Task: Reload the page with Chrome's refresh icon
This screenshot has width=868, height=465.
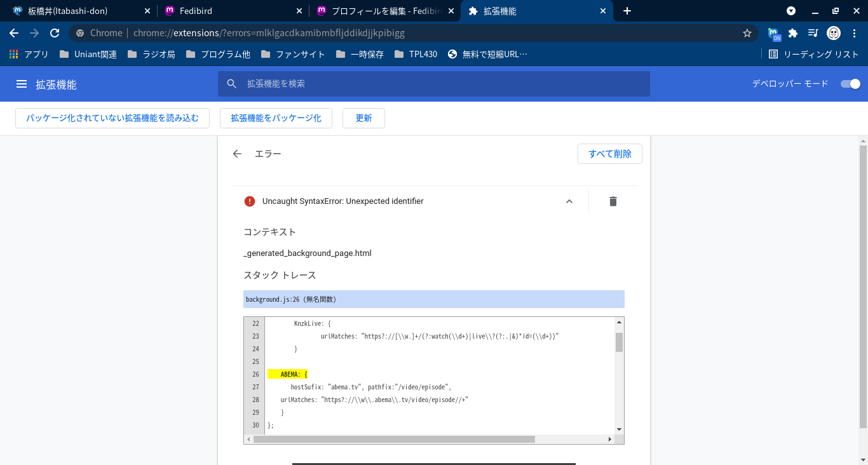Action: tap(55, 33)
